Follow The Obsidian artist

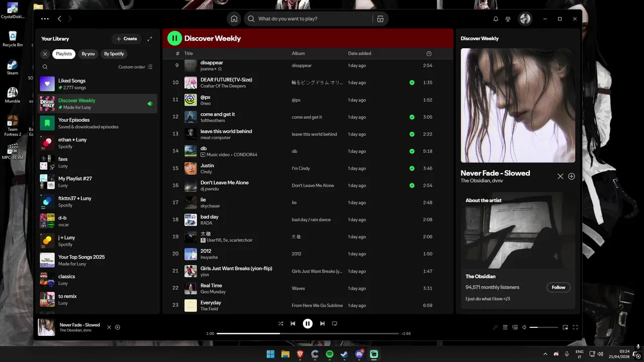pyautogui.click(x=558, y=288)
